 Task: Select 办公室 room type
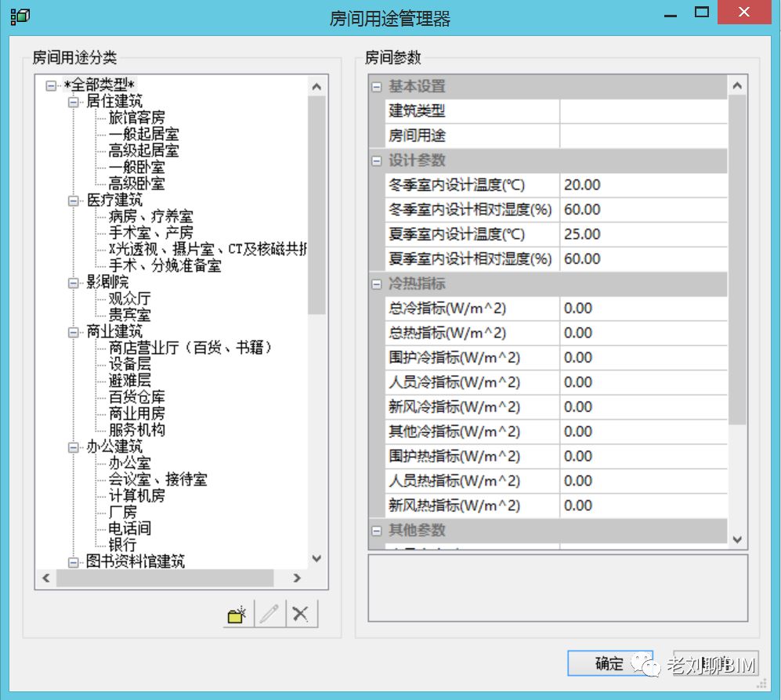129,463
